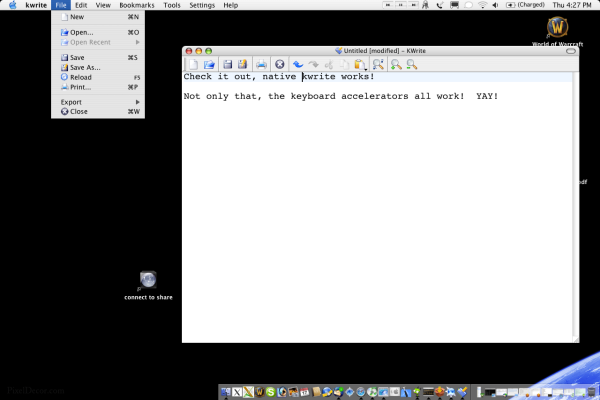Click the Undo arrow toolbar icon
Image resolution: width=600 pixels, height=400 pixels.
[x=298, y=64]
